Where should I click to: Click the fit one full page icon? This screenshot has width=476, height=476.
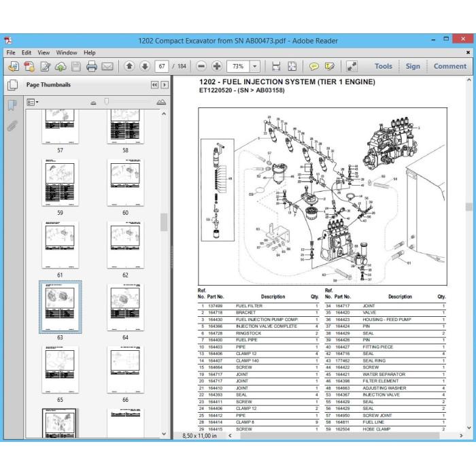pyautogui.click(x=292, y=66)
